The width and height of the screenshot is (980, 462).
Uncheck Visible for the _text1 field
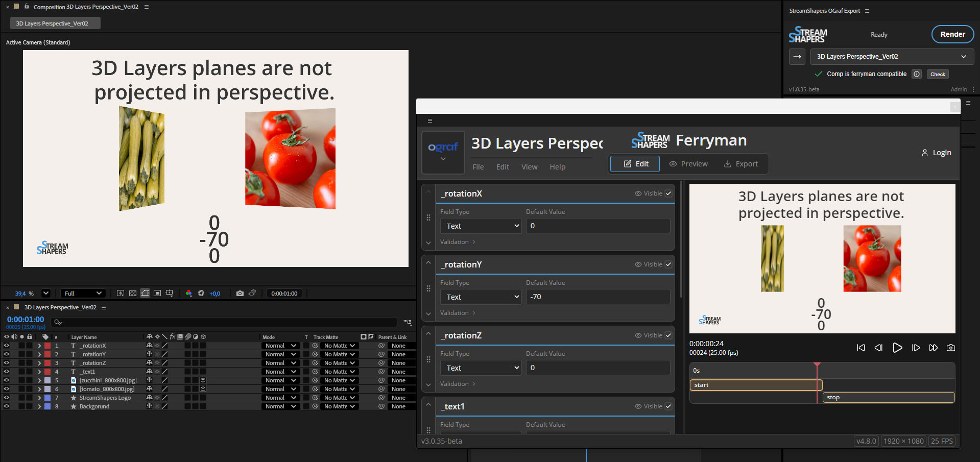[x=668, y=406]
